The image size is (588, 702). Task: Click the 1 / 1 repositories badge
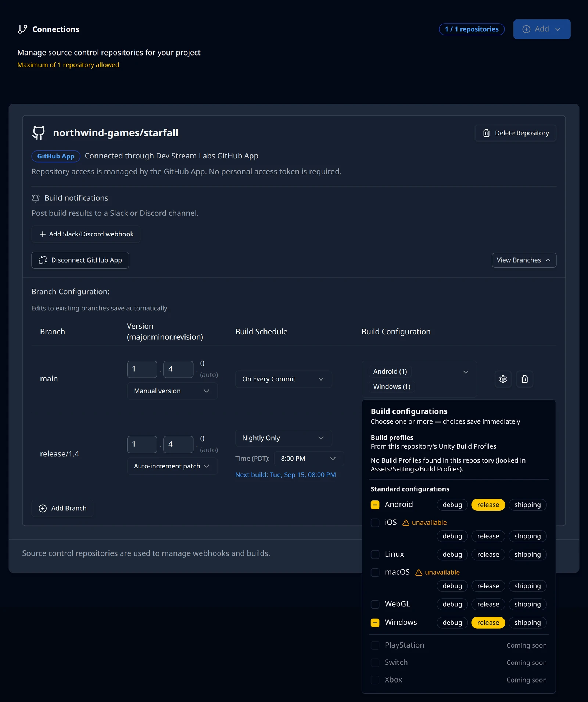[472, 29]
